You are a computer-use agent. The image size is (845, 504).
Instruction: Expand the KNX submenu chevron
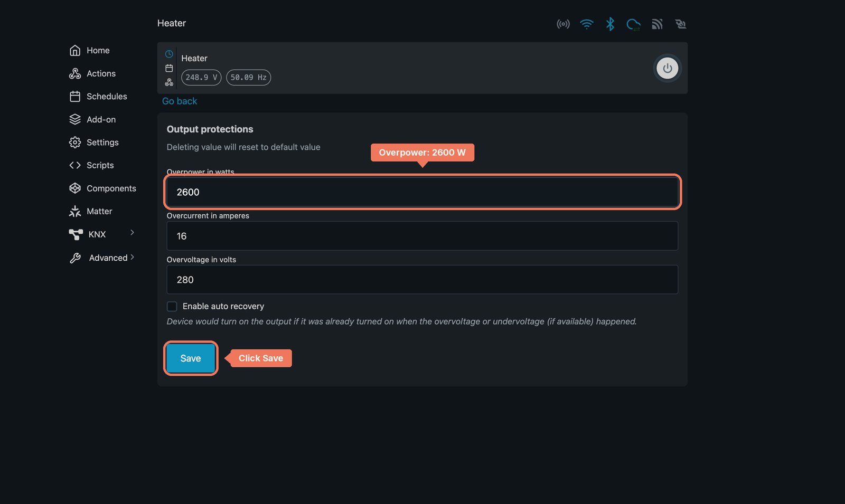click(132, 232)
